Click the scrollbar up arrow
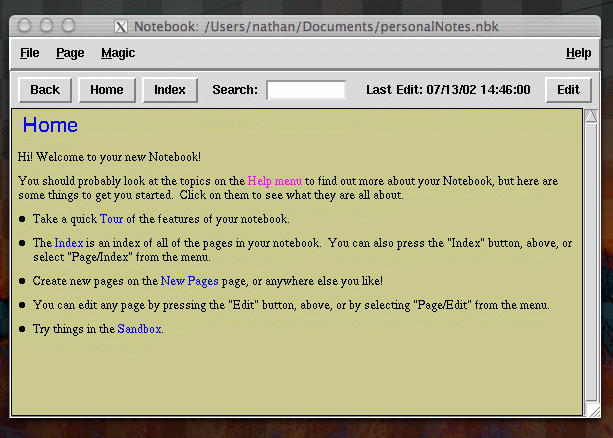 coord(591,117)
